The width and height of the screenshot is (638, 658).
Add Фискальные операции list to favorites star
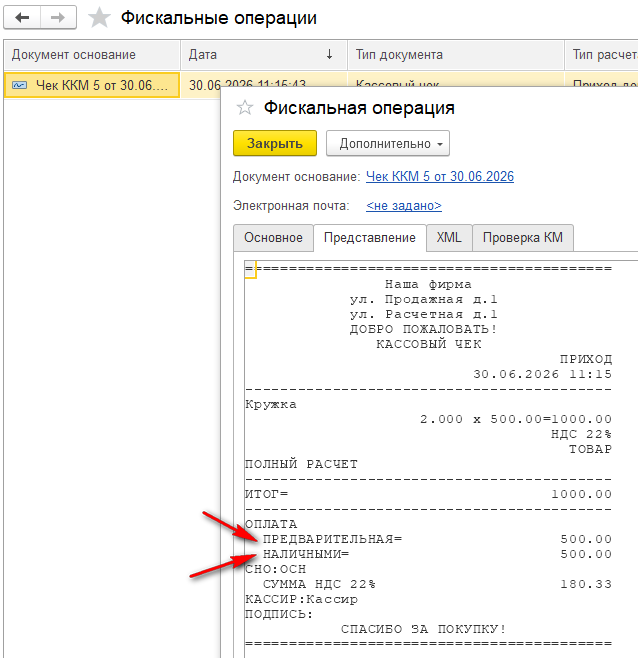pyautogui.click(x=99, y=18)
